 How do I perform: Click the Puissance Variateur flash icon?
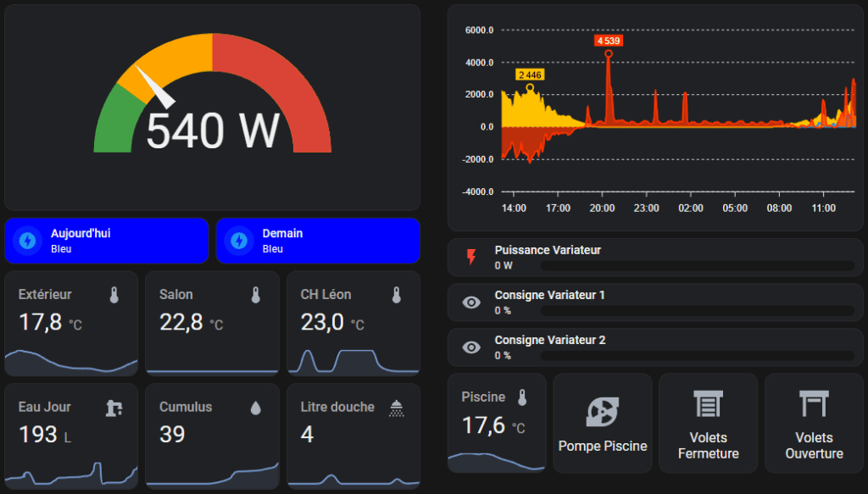coord(471,258)
